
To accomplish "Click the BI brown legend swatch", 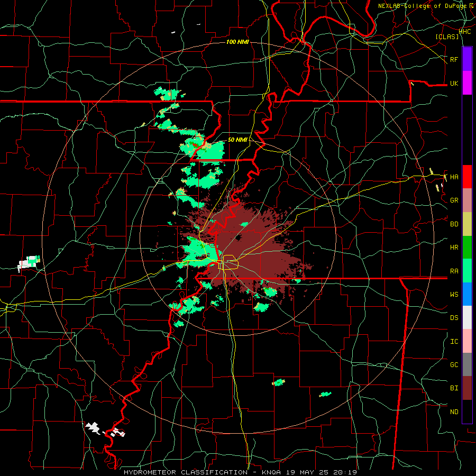I will pos(467,388).
